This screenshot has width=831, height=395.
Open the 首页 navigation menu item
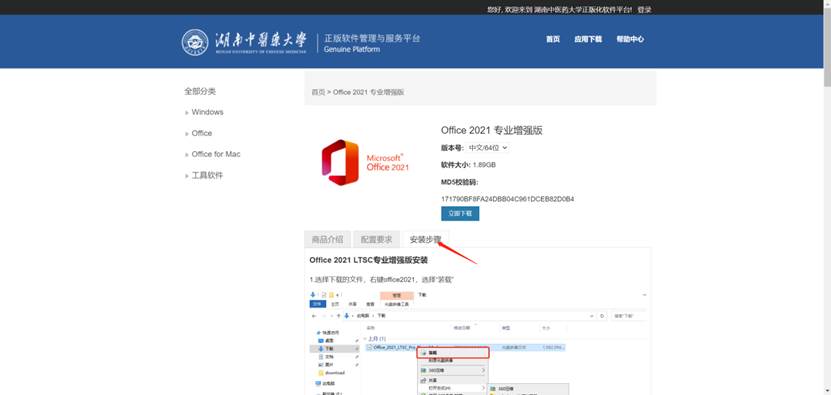(x=553, y=39)
